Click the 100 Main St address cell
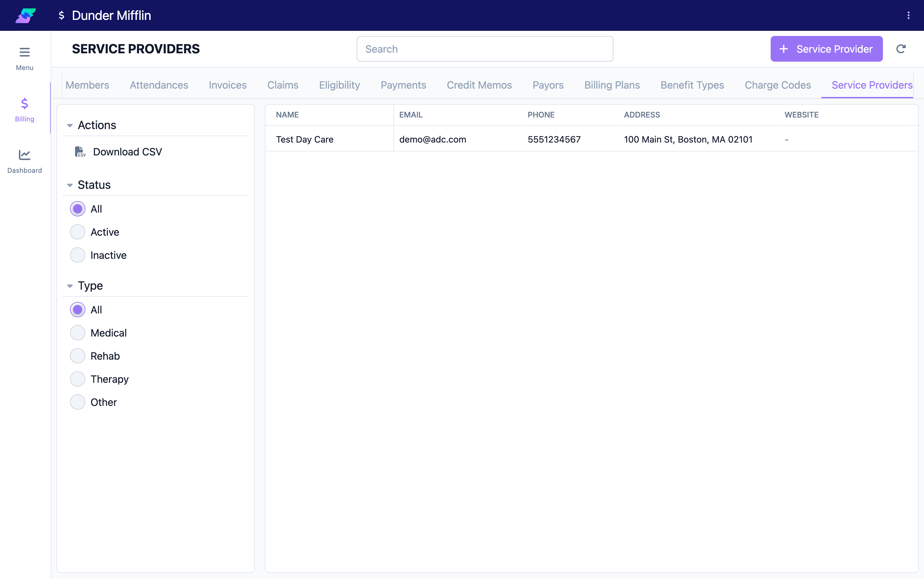Screen dimensions: 924x578 click(688, 140)
